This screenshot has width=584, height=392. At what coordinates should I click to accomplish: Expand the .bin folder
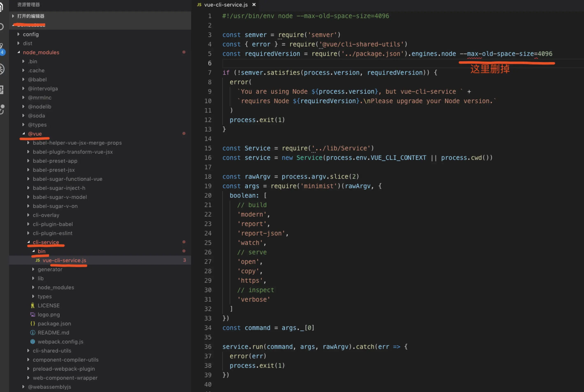(100, 61)
